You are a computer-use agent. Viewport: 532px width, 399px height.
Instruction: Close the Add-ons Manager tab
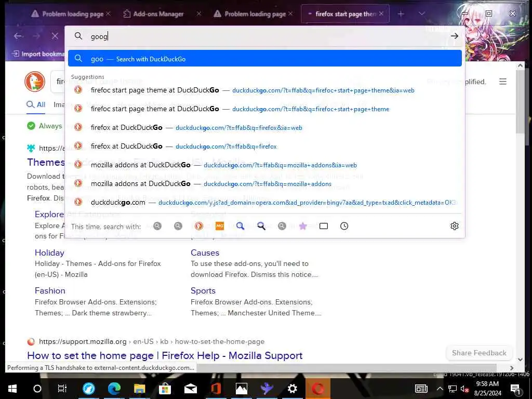[199, 14]
